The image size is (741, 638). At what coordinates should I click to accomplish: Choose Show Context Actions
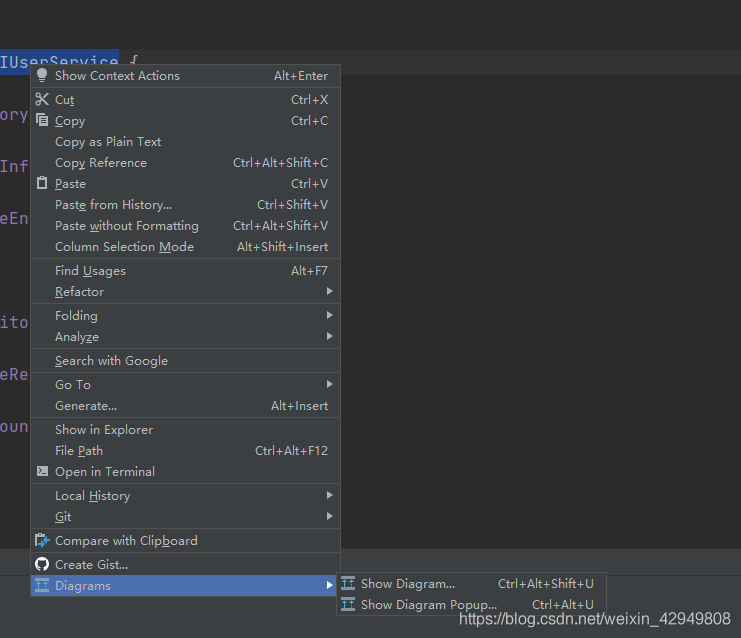coord(185,76)
